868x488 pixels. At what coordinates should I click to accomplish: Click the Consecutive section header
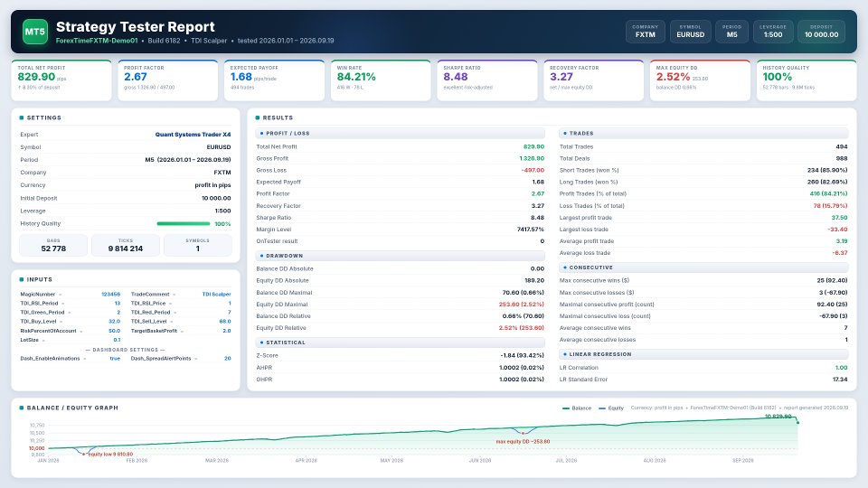tap(703, 267)
